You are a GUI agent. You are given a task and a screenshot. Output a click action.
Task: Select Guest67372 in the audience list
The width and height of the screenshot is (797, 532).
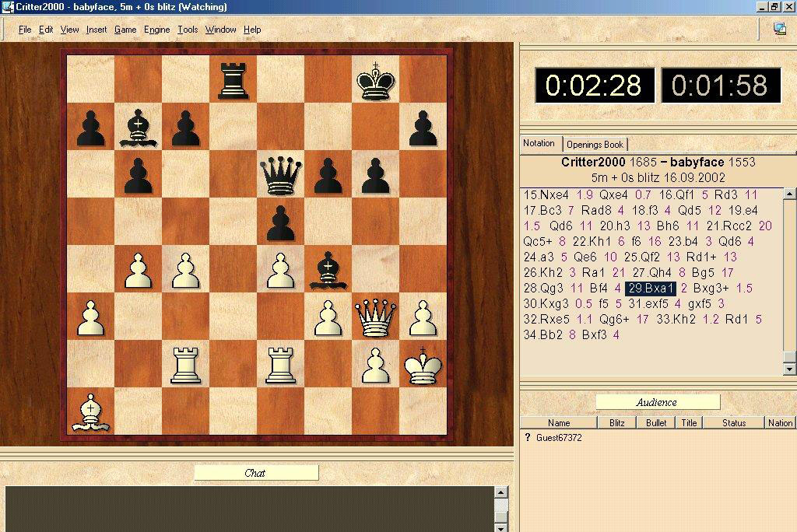[x=558, y=438]
